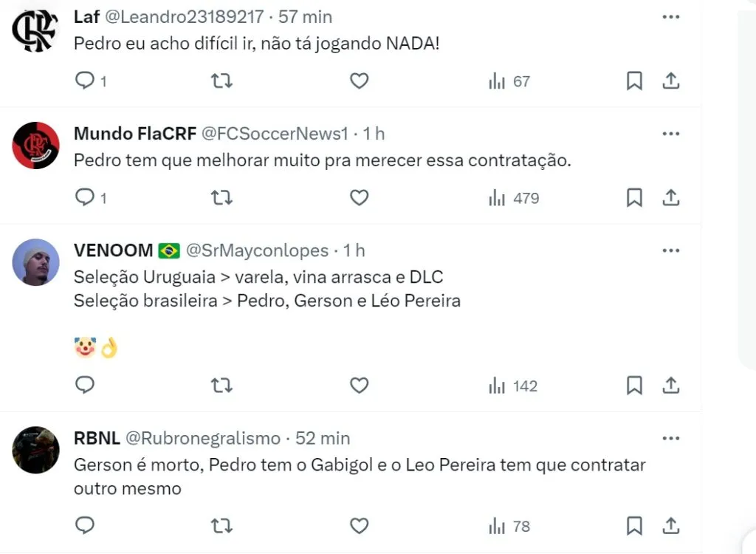Click Laf's Flamengo crest avatar
Viewport: 756px width, 554px height.
(x=35, y=30)
